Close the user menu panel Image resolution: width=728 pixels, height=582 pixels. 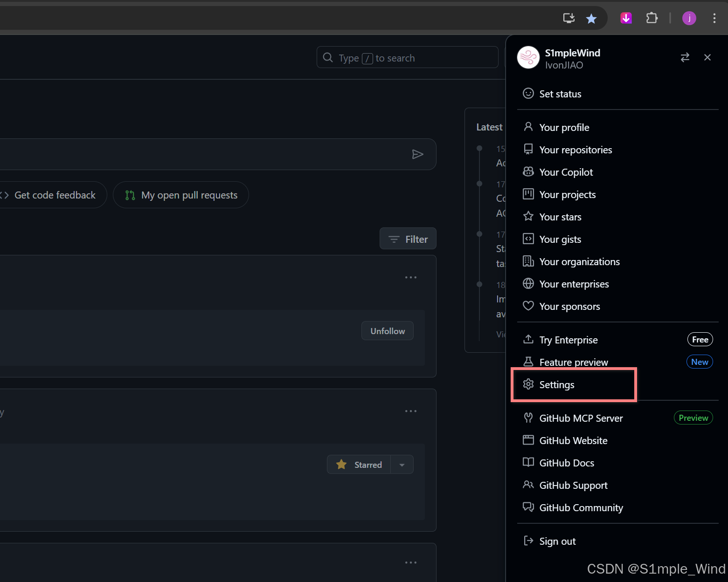tap(707, 57)
